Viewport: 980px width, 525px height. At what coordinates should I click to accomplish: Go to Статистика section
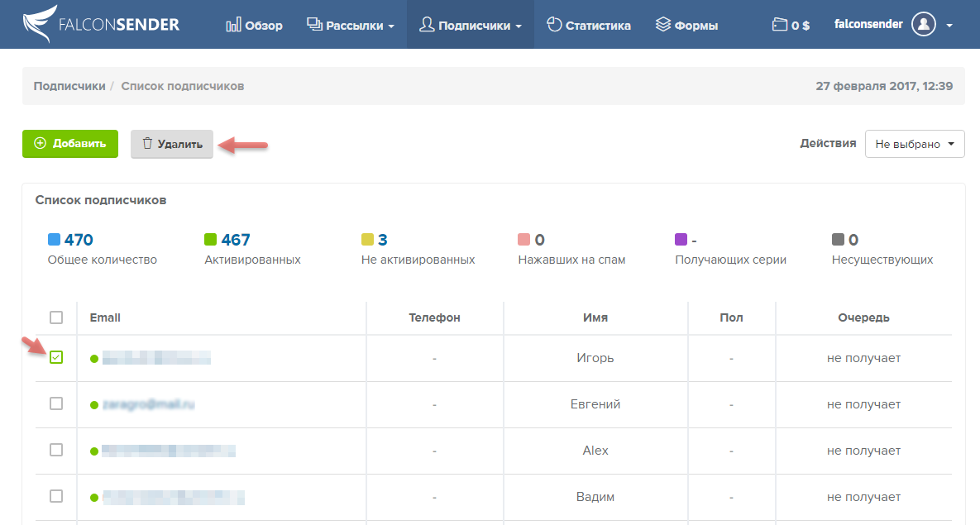589,25
